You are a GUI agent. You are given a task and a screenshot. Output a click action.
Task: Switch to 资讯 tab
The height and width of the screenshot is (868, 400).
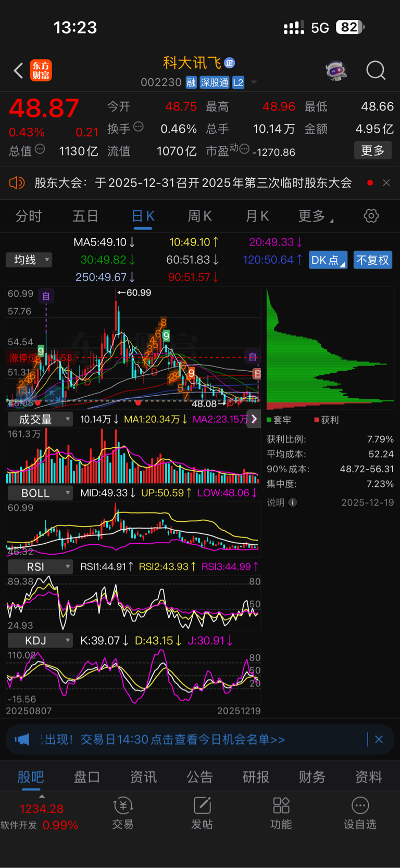[x=143, y=777]
